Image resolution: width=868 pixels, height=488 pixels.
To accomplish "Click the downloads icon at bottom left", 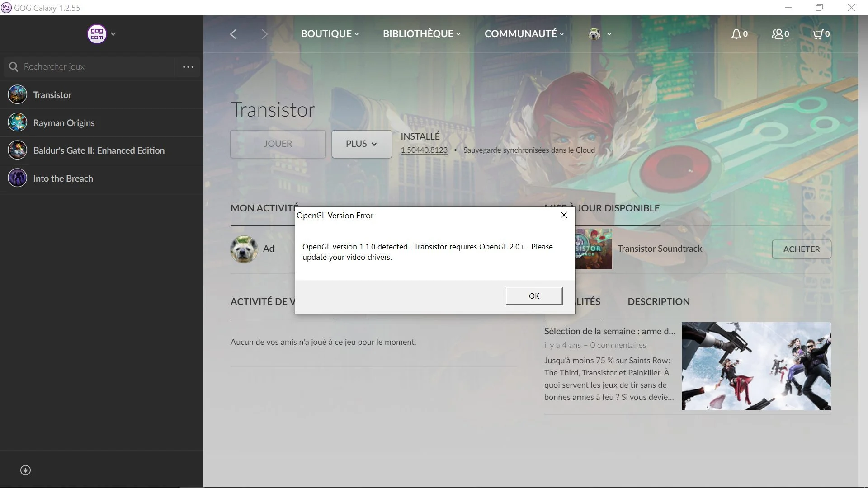I will (26, 470).
